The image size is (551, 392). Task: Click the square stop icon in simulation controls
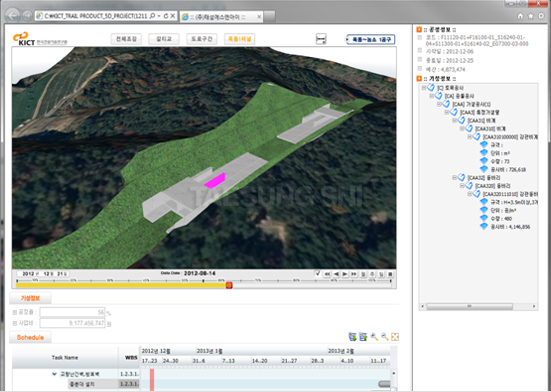390,274
